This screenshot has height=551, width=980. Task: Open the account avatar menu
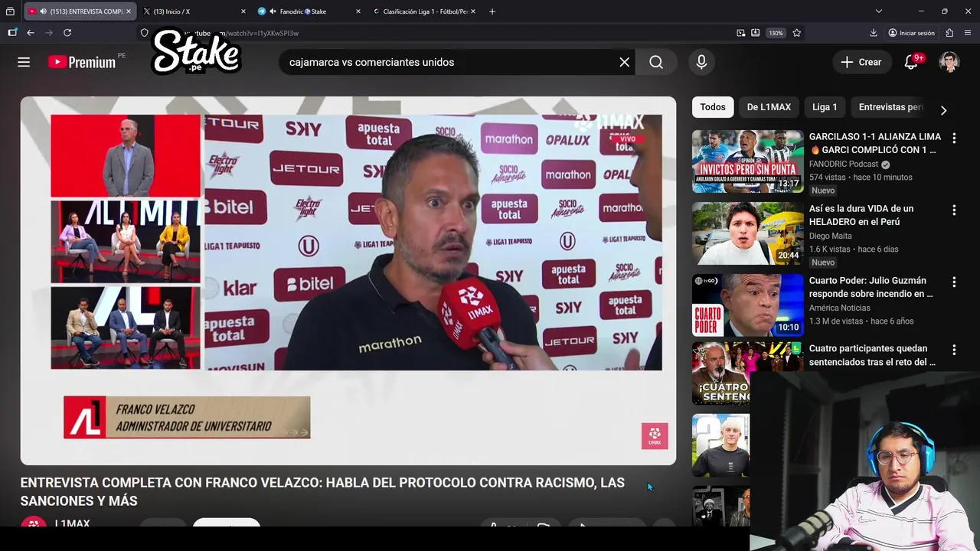point(949,62)
